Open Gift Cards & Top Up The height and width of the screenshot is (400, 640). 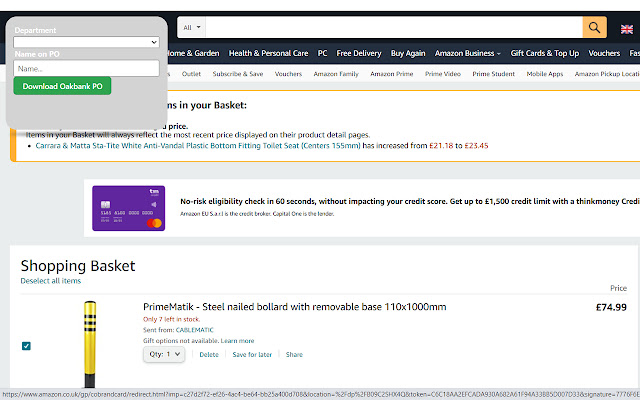[x=544, y=53]
